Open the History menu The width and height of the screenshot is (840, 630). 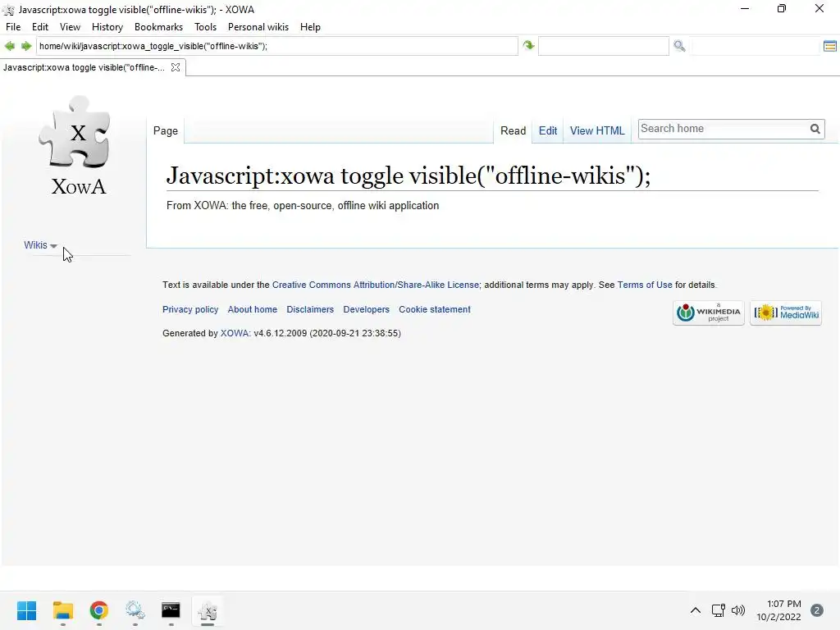[107, 27]
